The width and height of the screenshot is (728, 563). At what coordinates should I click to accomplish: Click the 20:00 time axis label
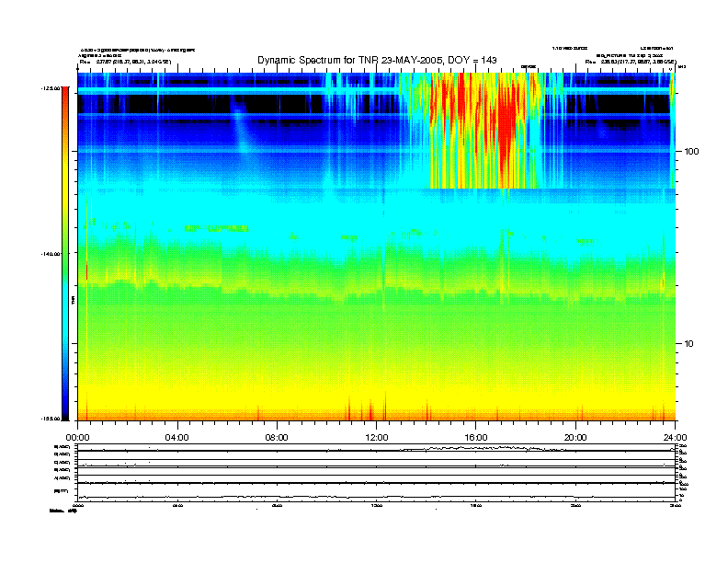tap(575, 438)
